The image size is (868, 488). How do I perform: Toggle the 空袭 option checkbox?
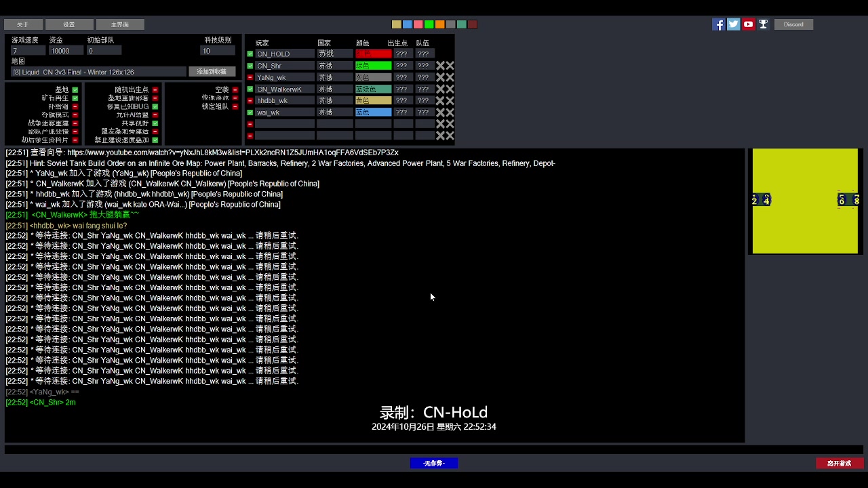[235, 89]
